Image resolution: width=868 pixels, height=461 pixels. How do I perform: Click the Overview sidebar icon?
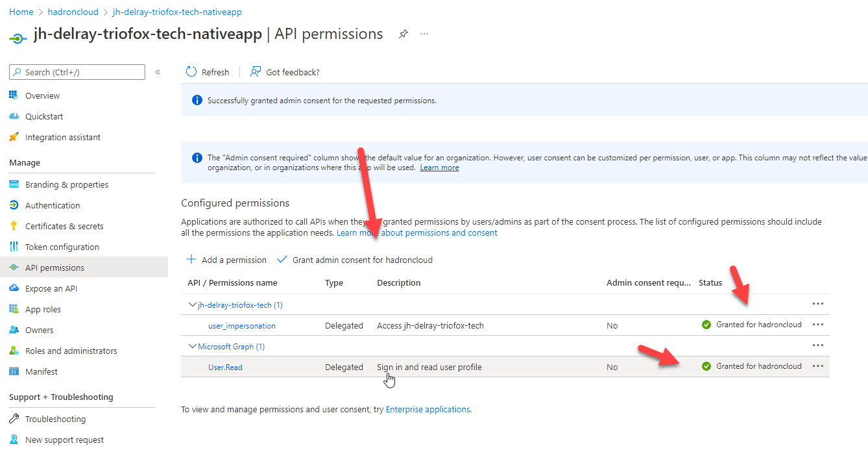(x=14, y=95)
